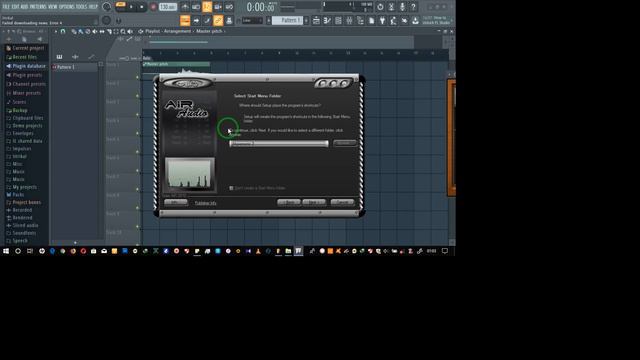Select the playlist selection tool
The height and width of the screenshot is (360, 640).
click(116, 31)
